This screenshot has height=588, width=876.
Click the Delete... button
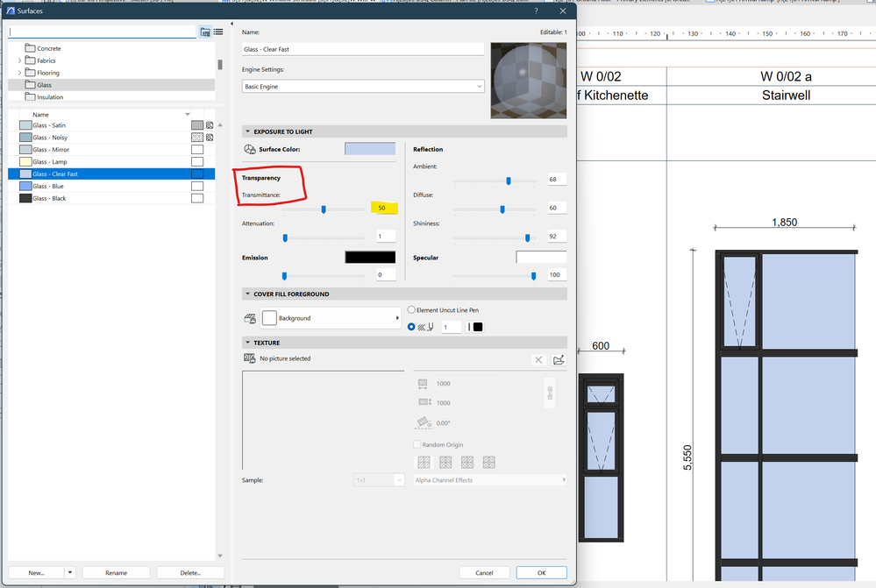pos(190,573)
